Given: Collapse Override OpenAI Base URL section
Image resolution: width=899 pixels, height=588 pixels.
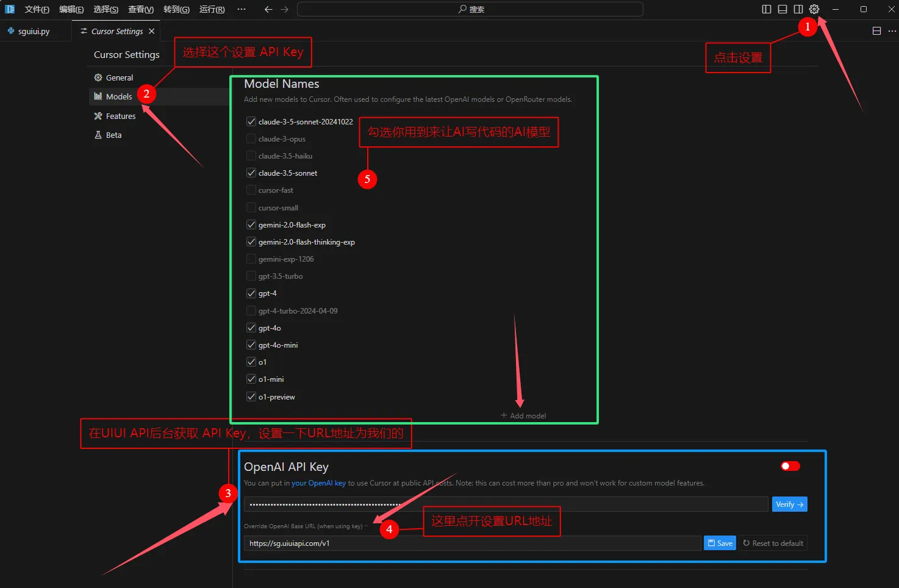Looking at the screenshot, I should [x=366, y=526].
